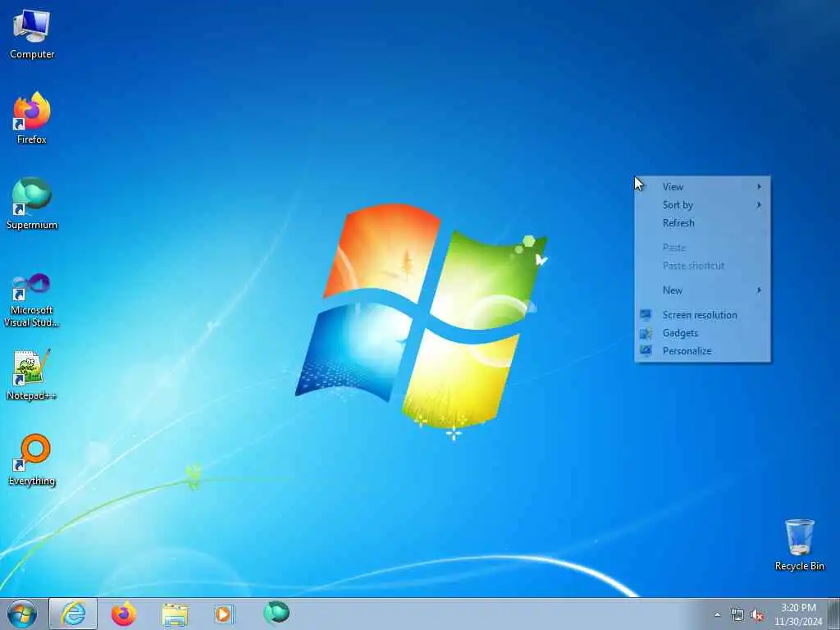Click the Personalize menu icon
Viewport: 840px width, 630px height.
(646, 351)
